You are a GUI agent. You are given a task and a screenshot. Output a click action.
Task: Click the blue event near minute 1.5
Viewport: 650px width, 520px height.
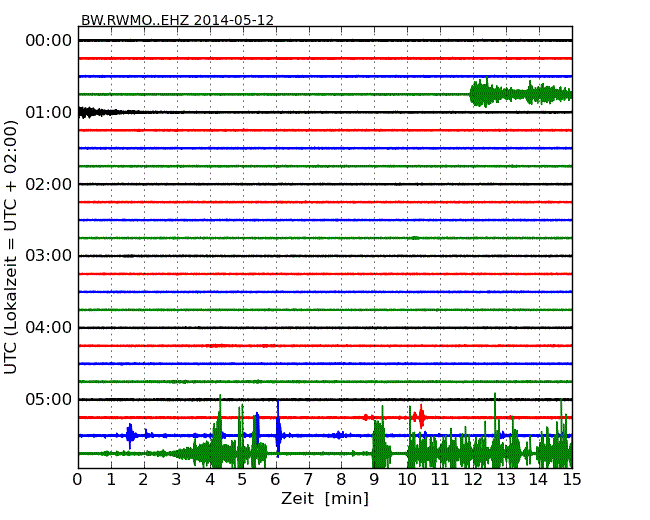pyautogui.click(x=131, y=436)
